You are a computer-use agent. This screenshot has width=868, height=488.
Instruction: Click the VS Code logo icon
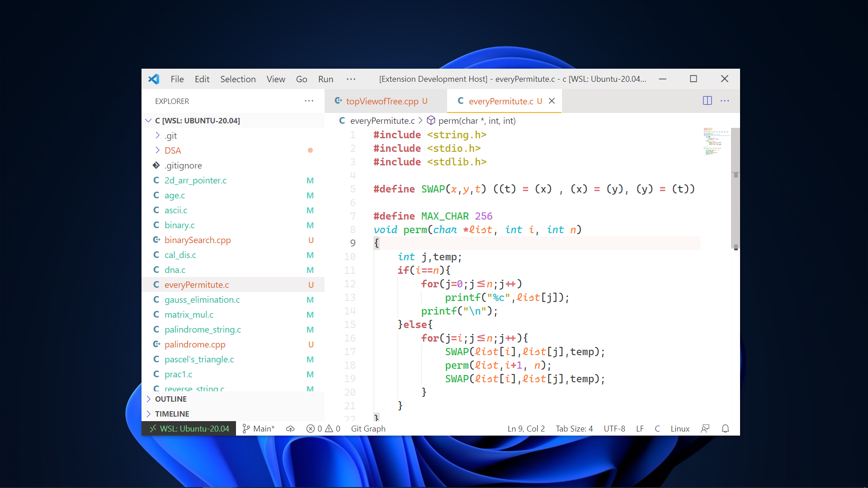click(x=154, y=79)
